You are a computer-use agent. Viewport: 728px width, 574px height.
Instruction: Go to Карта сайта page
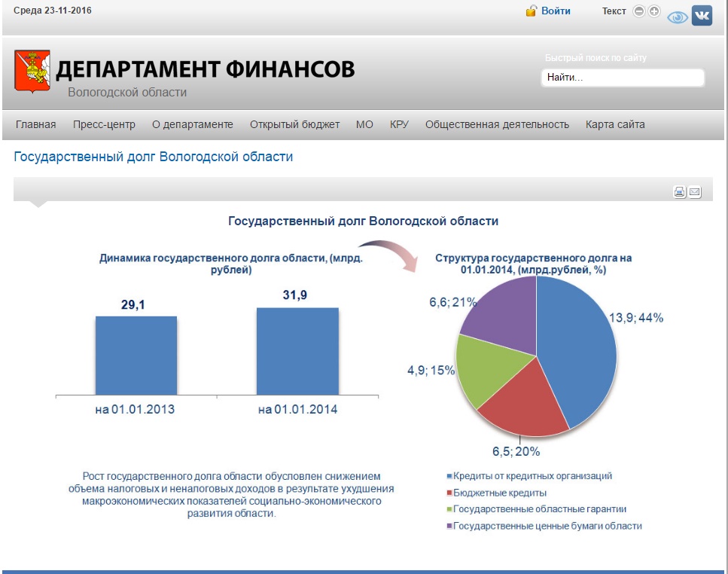[615, 125]
